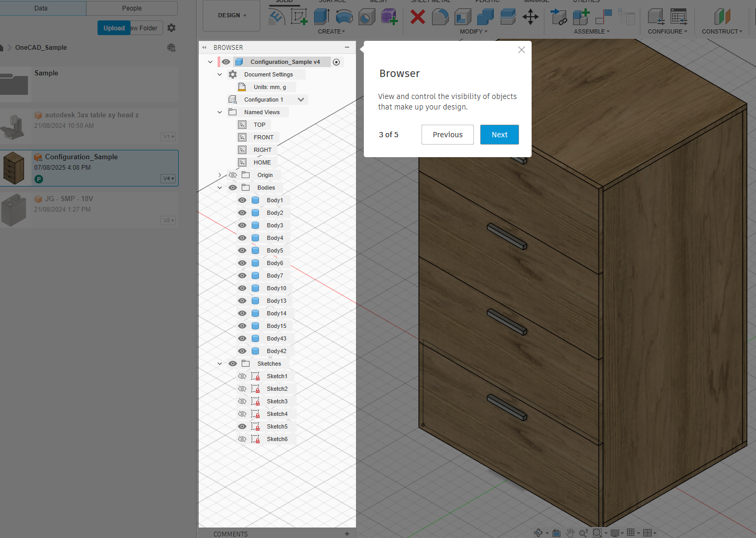The image size is (756, 538).
Task: Open the Configuration Table icon
Action: [x=678, y=17]
